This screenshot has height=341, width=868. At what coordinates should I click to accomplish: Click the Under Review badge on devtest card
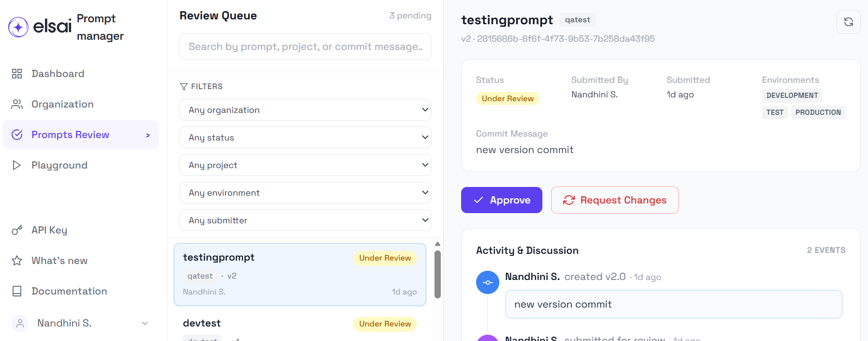385,324
